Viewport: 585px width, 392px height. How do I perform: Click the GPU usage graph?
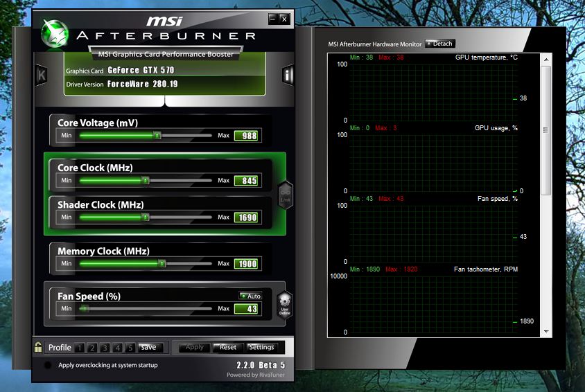click(433, 163)
